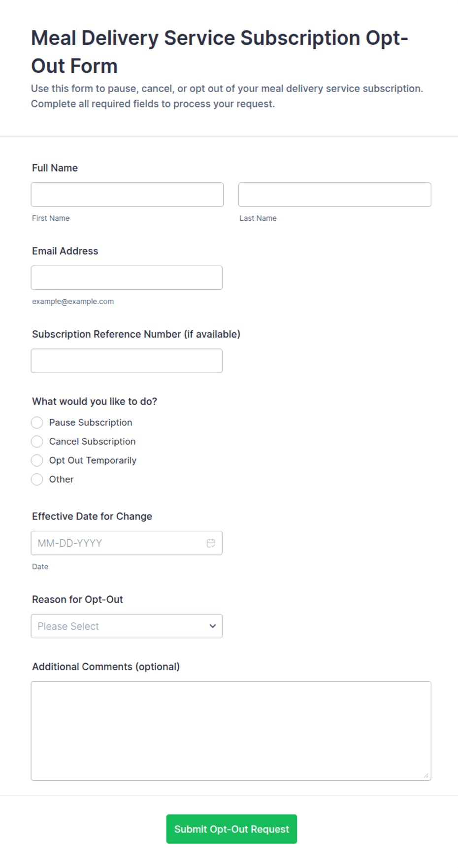The image size is (458, 868).
Task: Open the calendar icon in date field
Action: (x=211, y=543)
